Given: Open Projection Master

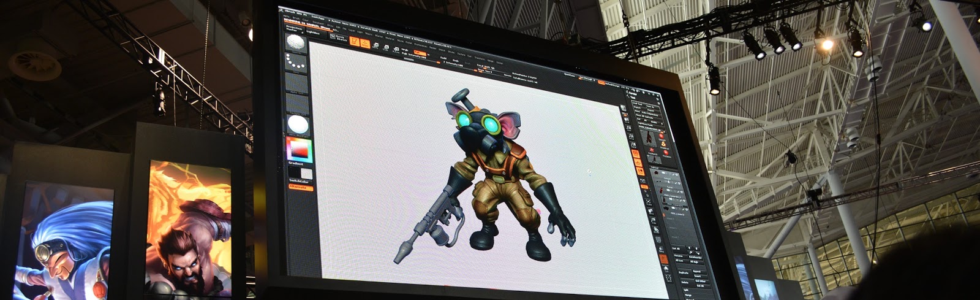Looking at the screenshot, I should 295,28.
